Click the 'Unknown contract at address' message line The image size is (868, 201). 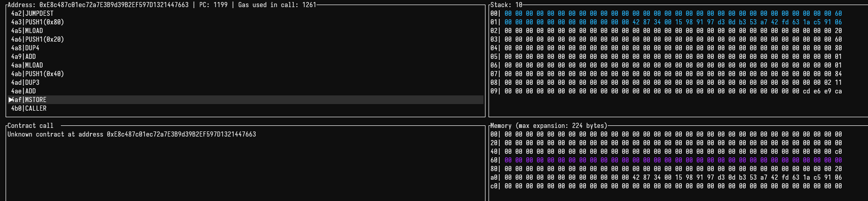tap(131, 135)
